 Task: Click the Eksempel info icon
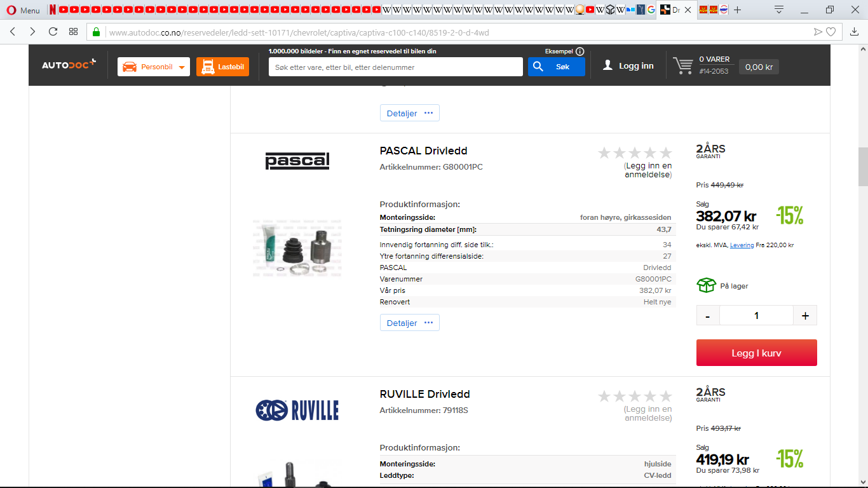click(x=580, y=51)
